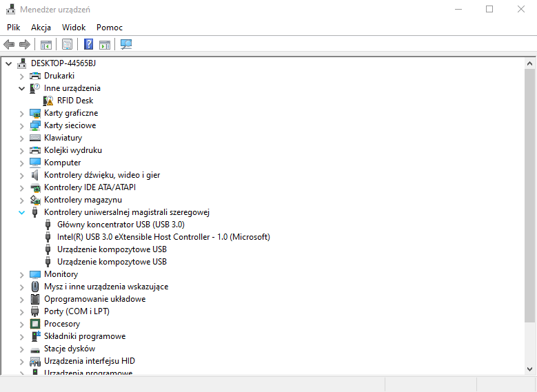
Task: Collapse Kontrolery uniwersalnej magistrali szeregowej
Action: pyautogui.click(x=22, y=212)
